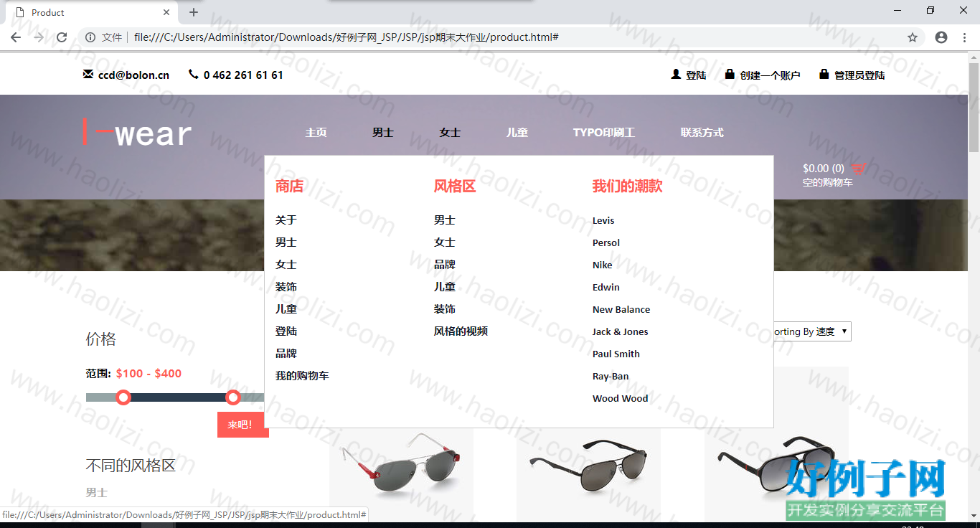The image size is (980, 528).
Task: Click the New Balance brand link
Action: (x=621, y=309)
